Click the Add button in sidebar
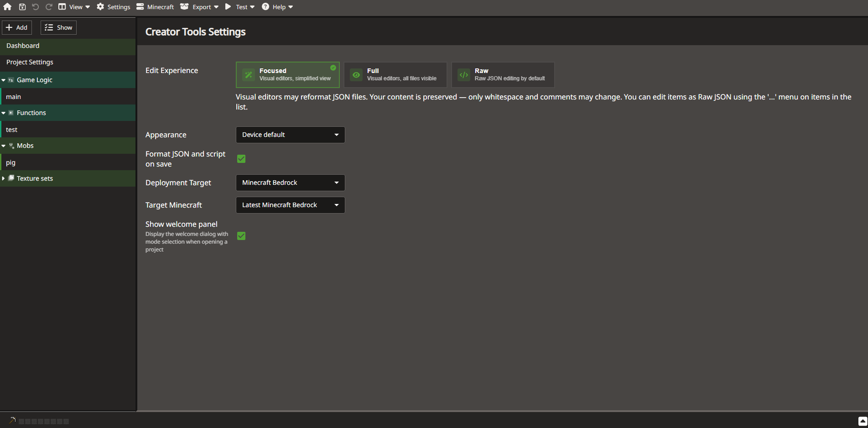This screenshot has width=868, height=428. 17,27
